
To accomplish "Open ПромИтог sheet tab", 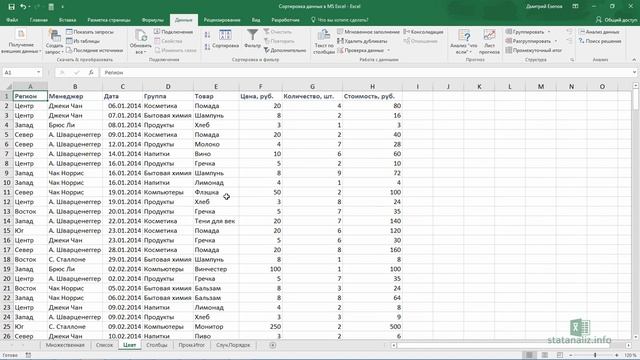I will pyautogui.click(x=191, y=345).
